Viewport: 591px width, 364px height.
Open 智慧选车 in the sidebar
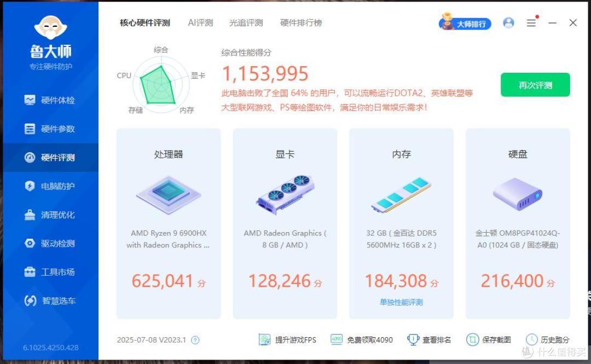pyautogui.click(x=50, y=301)
